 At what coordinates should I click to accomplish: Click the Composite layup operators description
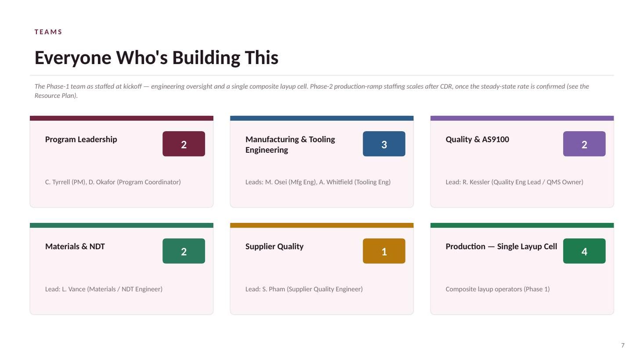pos(498,289)
